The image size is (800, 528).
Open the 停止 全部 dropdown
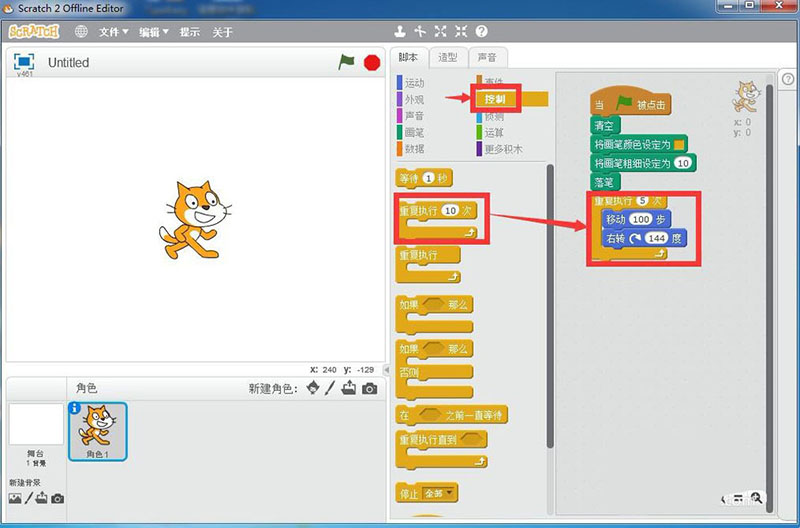pos(439,493)
